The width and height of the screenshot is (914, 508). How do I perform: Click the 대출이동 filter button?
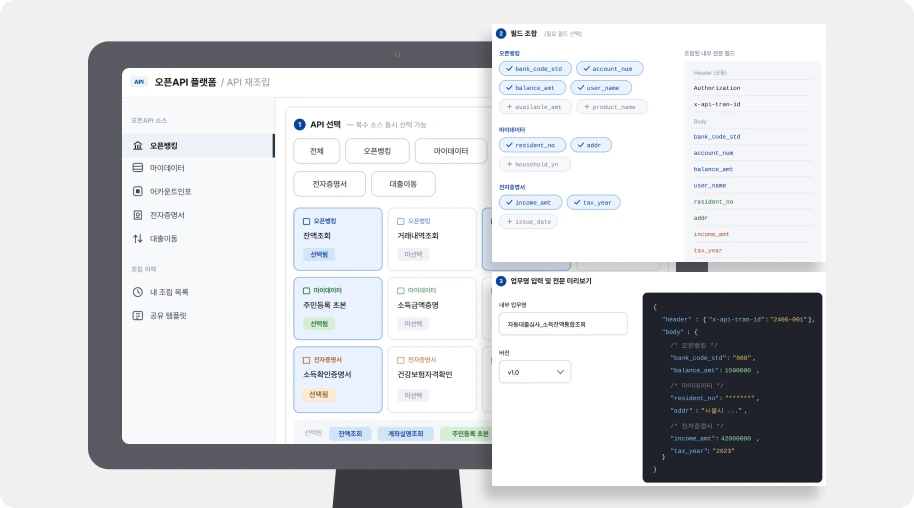click(x=403, y=184)
